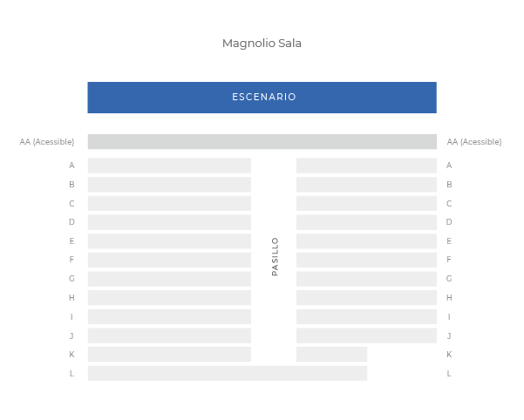
Task: Click row H left seating block
Action: (x=169, y=298)
